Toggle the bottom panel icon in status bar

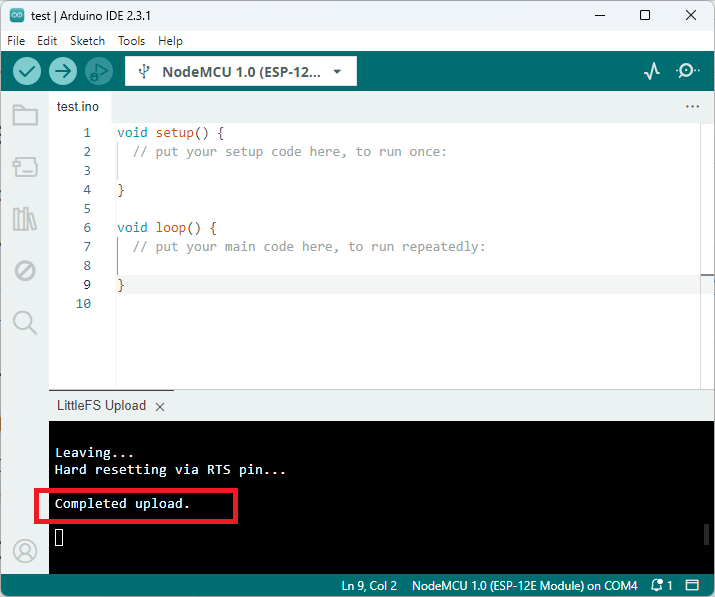693,585
